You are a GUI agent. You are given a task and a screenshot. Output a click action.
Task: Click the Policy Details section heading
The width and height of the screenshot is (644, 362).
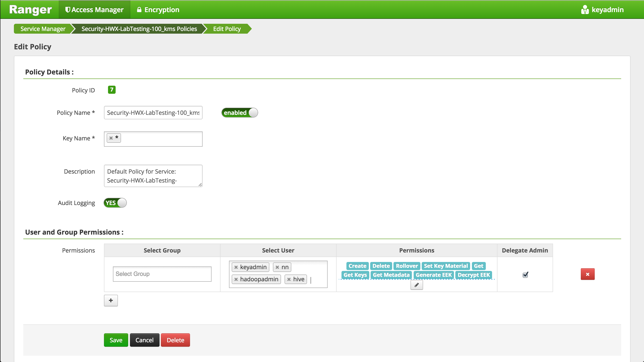coord(49,72)
